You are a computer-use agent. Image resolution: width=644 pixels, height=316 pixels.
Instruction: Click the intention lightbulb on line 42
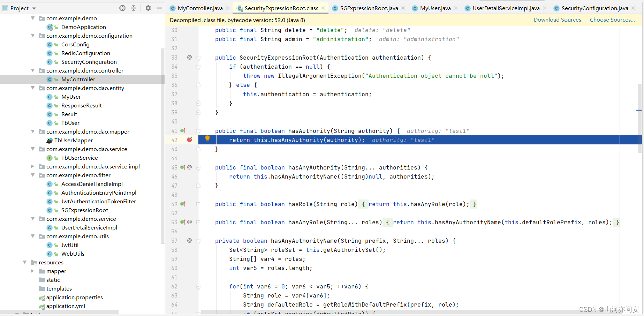(207, 138)
